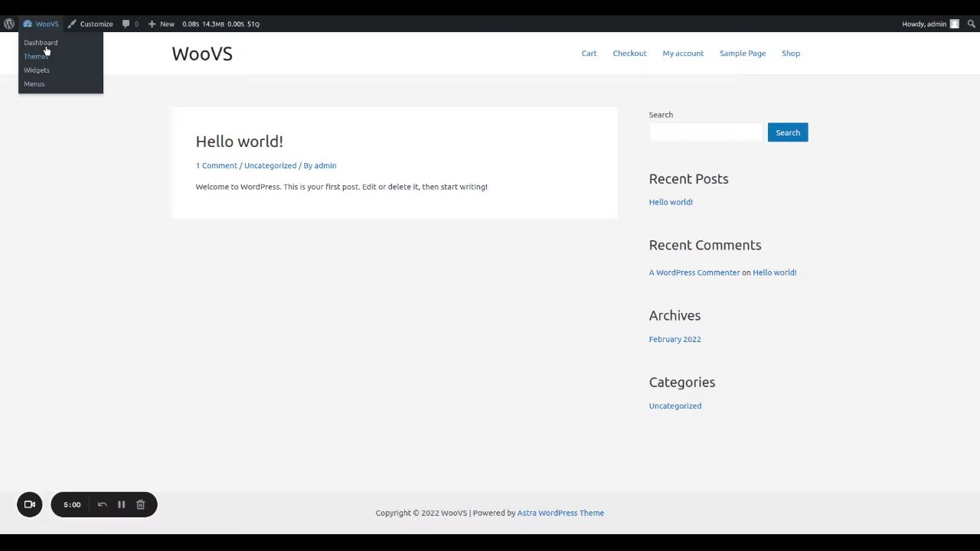This screenshot has width=980, height=551.
Task: Go to the Cart page
Action: (x=589, y=53)
